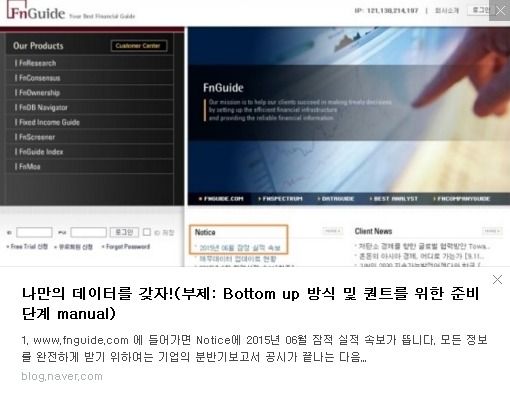The width and height of the screenshot is (510, 399).
Task: Click the Client News section heading
Action: click(x=373, y=231)
